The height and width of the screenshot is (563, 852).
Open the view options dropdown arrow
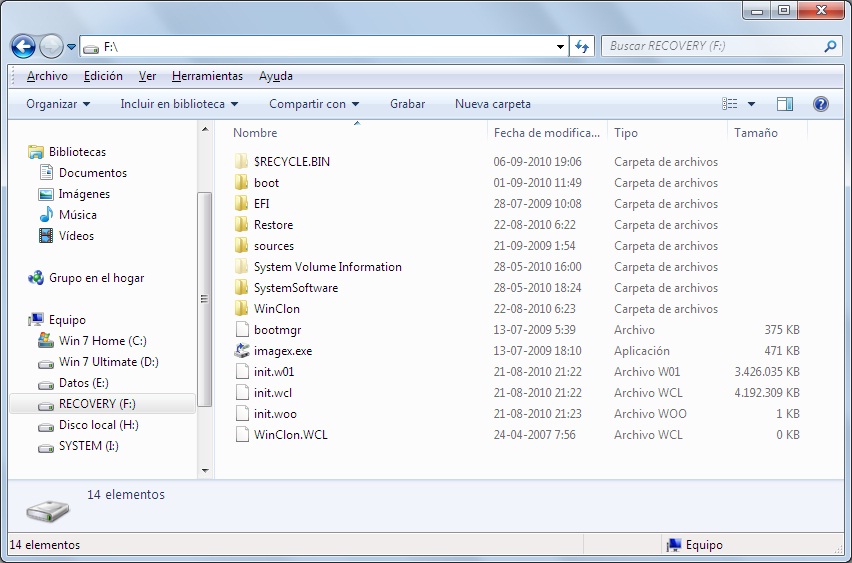click(751, 104)
